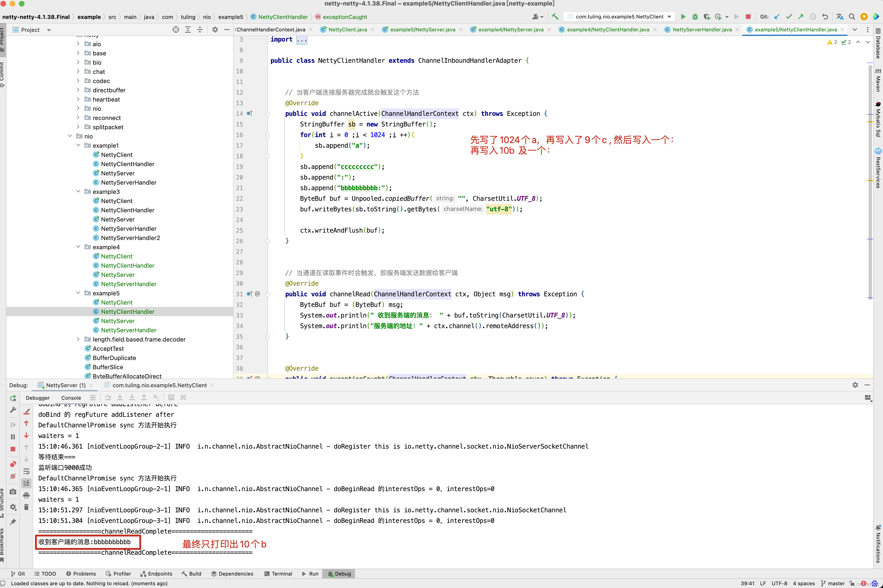Open View Breakpoints double red circles icon
The image size is (883, 588).
(x=13, y=464)
